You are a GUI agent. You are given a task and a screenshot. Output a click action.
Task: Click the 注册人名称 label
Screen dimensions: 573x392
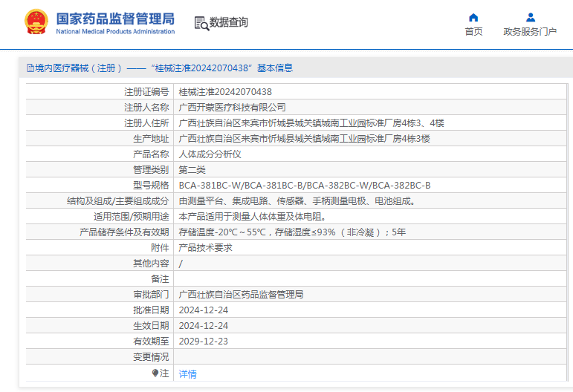[146, 108]
